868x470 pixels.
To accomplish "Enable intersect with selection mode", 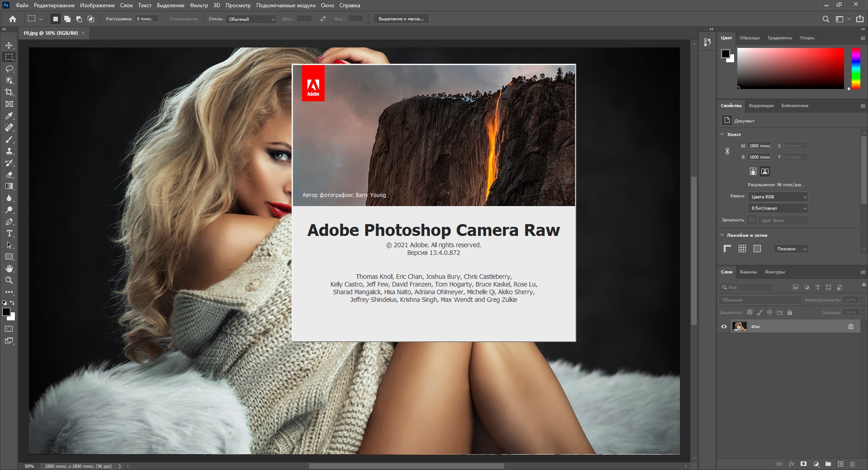I will (91, 19).
